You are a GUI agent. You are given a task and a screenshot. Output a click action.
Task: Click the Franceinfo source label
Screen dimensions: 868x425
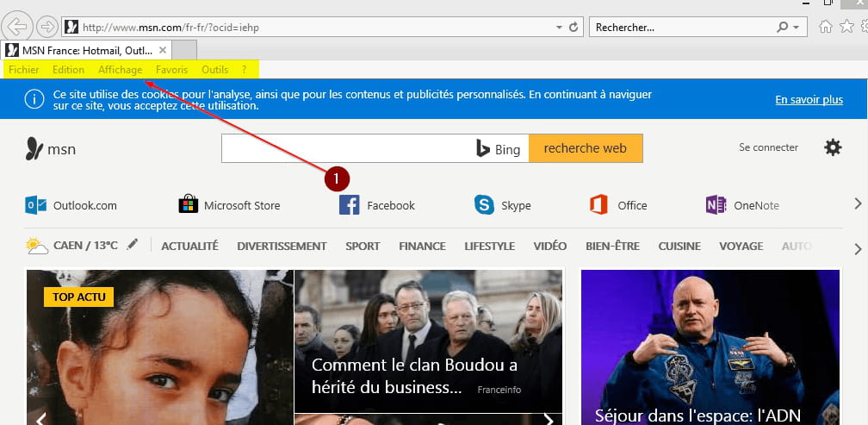click(499, 390)
